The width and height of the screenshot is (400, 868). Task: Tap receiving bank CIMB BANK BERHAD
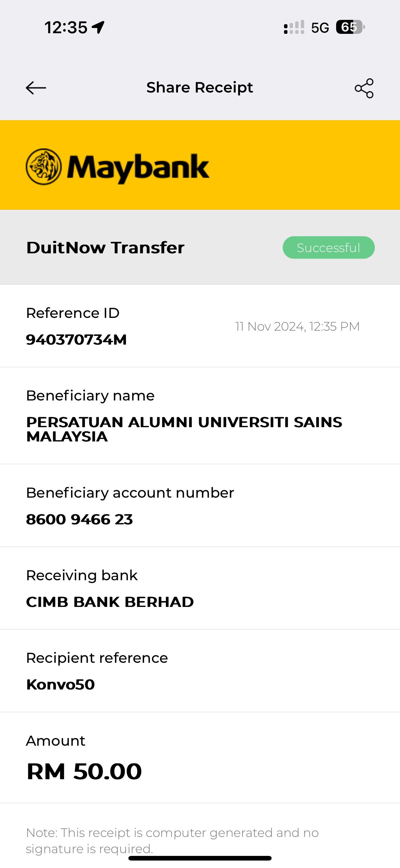point(110,602)
